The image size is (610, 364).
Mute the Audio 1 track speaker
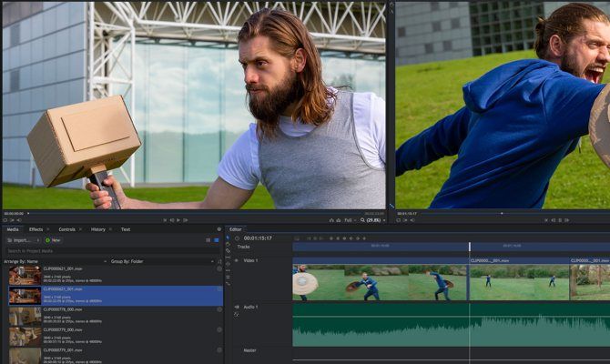click(x=235, y=307)
